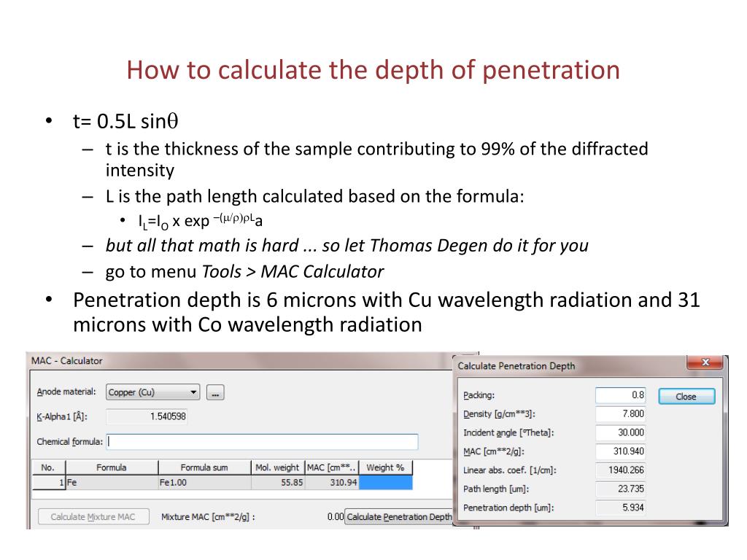Click the MAC column header in the table

tap(332, 467)
